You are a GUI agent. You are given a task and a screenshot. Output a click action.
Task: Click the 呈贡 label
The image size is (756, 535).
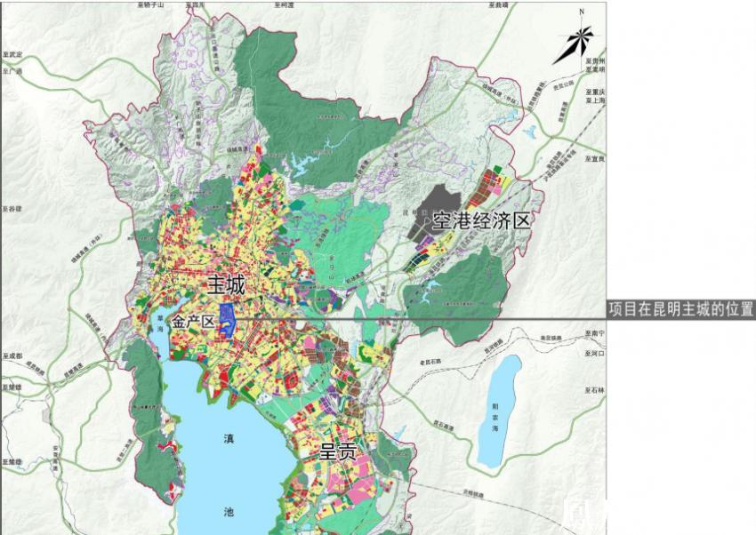[339, 451]
